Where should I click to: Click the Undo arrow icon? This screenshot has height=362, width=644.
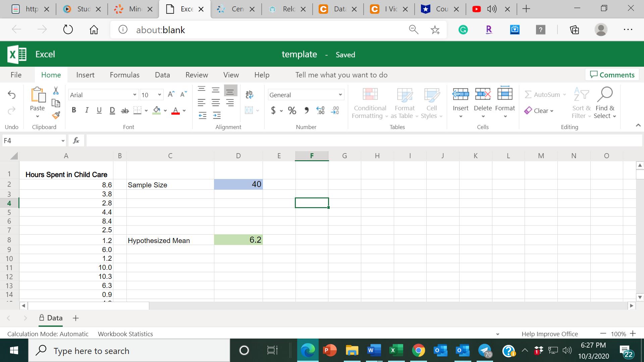12,95
